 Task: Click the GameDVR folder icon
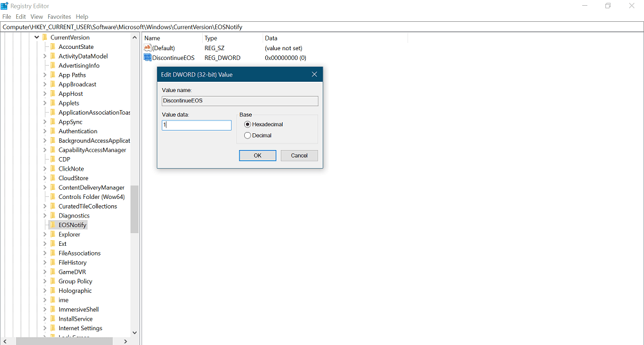tap(53, 272)
